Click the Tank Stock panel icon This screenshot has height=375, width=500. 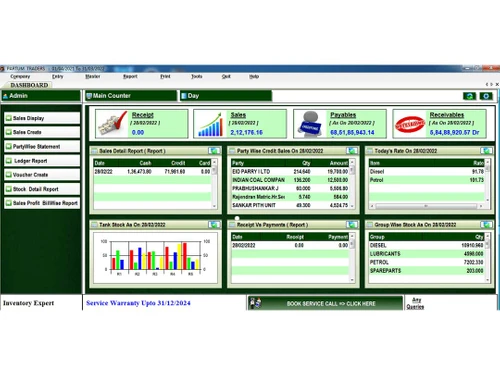point(94,225)
